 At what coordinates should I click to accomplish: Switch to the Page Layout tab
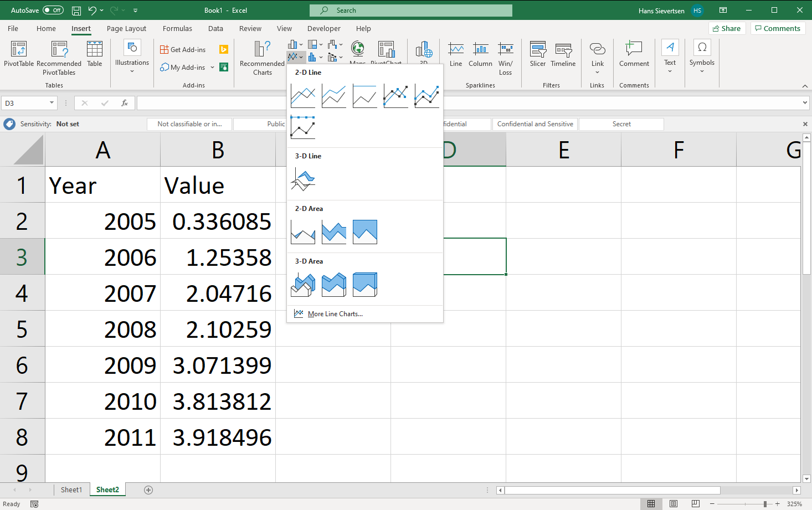[x=126, y=29]
